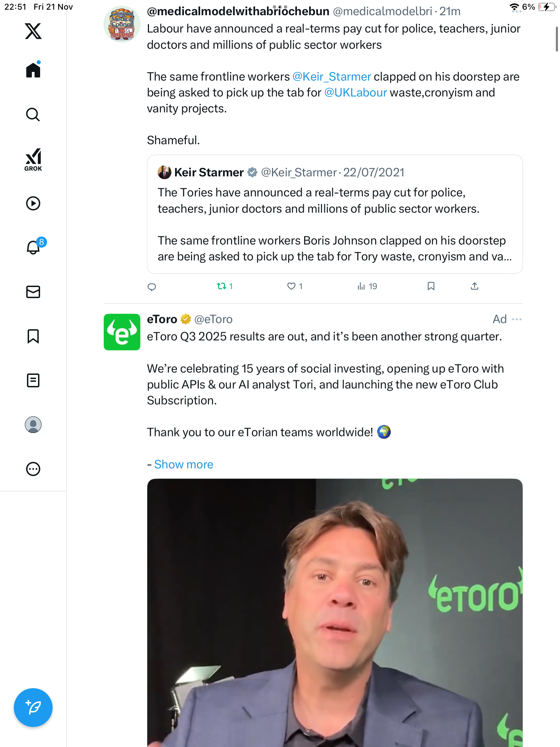Undo the repost on the Labour tweet

tap(222, 286)
